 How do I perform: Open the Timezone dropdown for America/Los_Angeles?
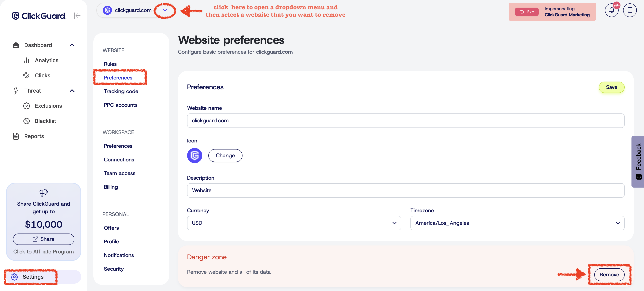coord(617,223)
